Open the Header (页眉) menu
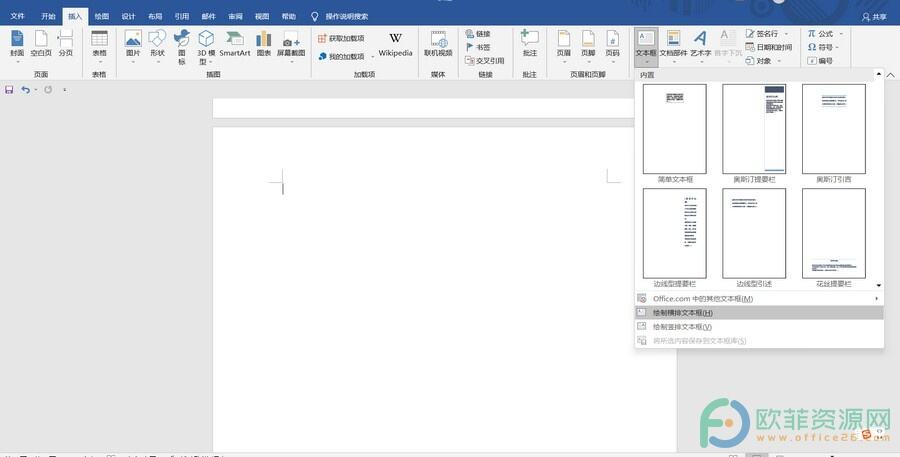Screen dimensions: 900x457 tap(564, 46)
